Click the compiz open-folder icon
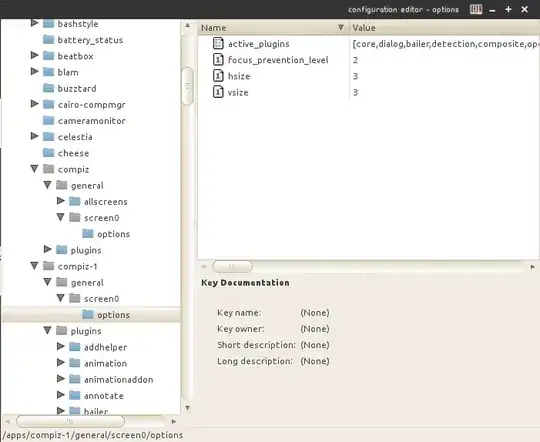540x442 pixels. 49,169
